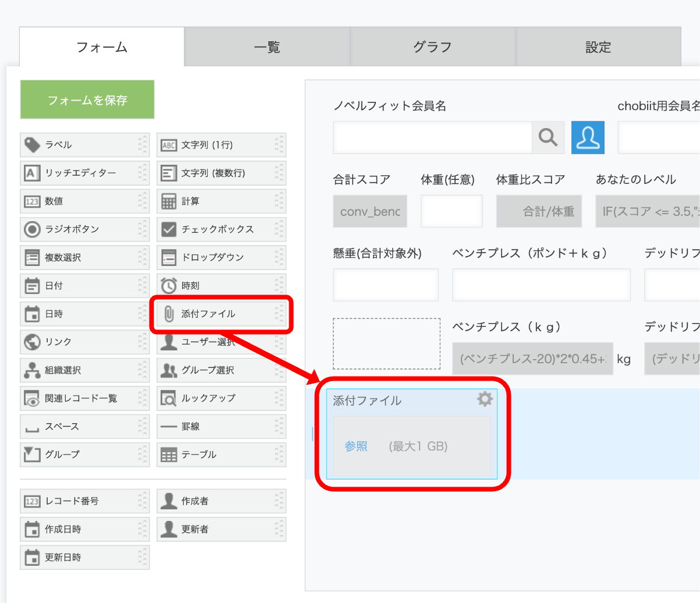Pick the グループ field icon
Viewport: 700px width, 603px height.
[32, 455]
